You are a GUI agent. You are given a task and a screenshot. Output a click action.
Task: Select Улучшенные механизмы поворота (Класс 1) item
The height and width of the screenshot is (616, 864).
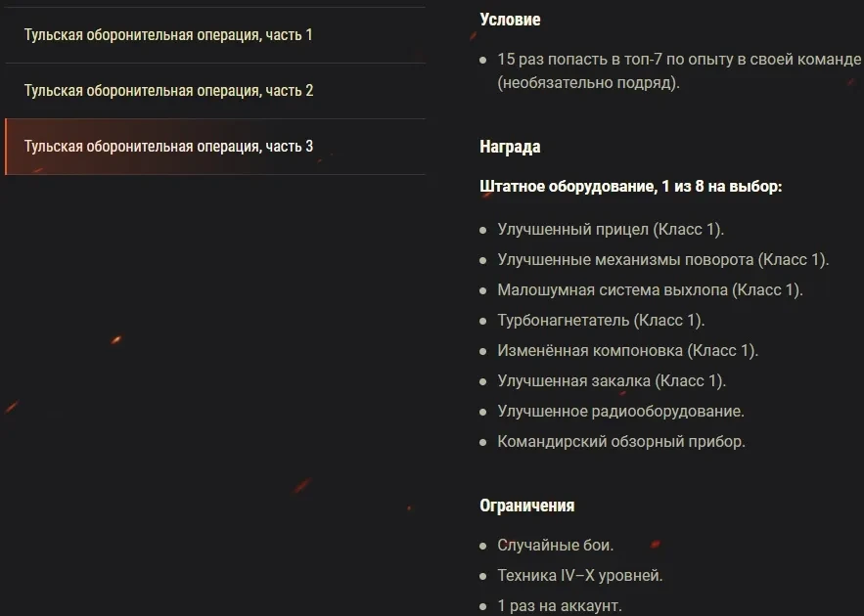[x=662, y=260]
